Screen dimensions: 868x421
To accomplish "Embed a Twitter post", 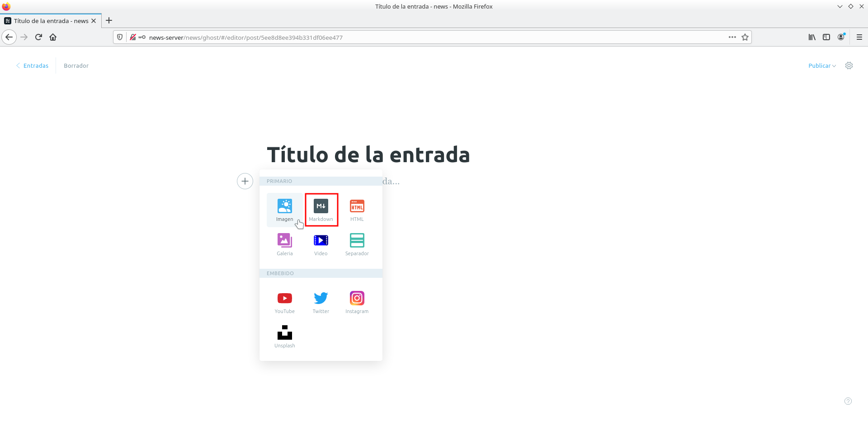I will tap(321, 302).
